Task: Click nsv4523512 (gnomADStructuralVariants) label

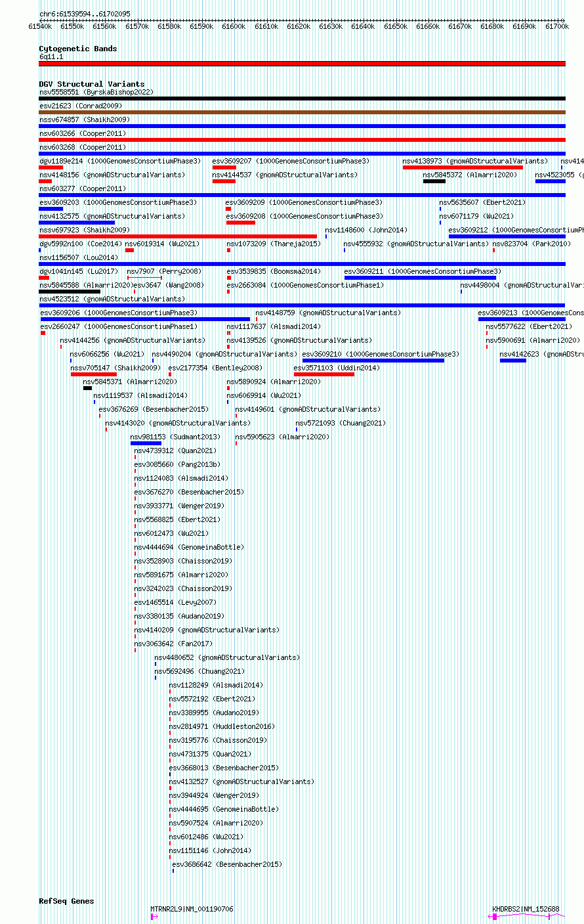Action: tap(112, 299)
